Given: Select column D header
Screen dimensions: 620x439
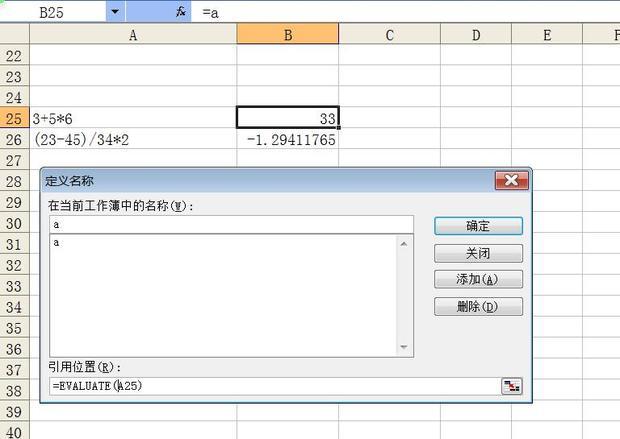Looking at the screenshot, I should [476, 35].
